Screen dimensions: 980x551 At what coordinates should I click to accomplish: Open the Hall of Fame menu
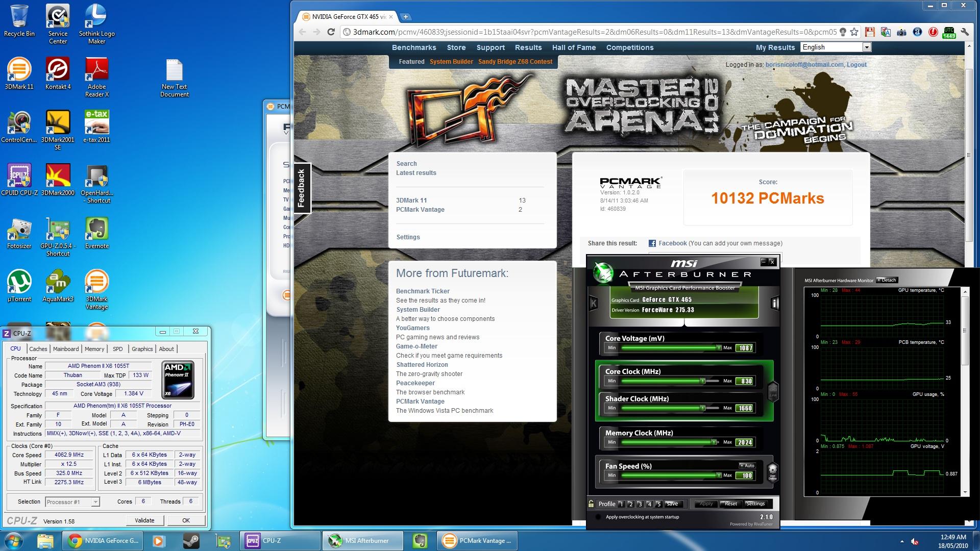click(574, 47)
